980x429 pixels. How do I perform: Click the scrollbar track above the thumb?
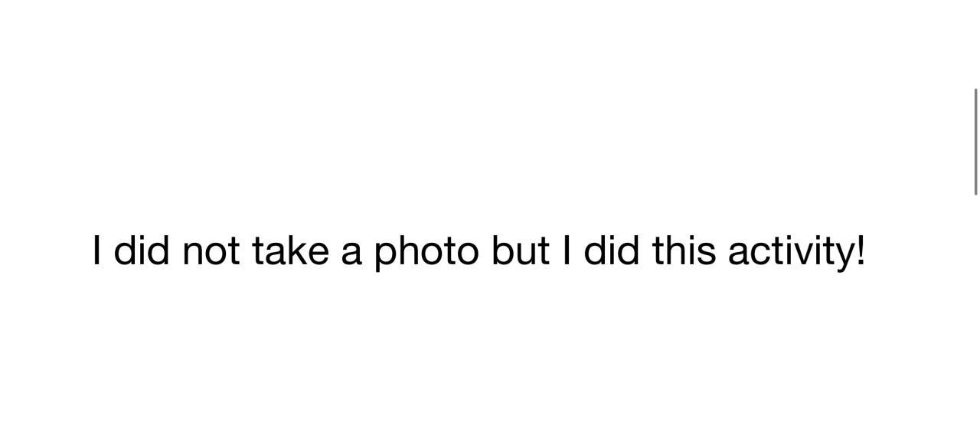[975, 44]
